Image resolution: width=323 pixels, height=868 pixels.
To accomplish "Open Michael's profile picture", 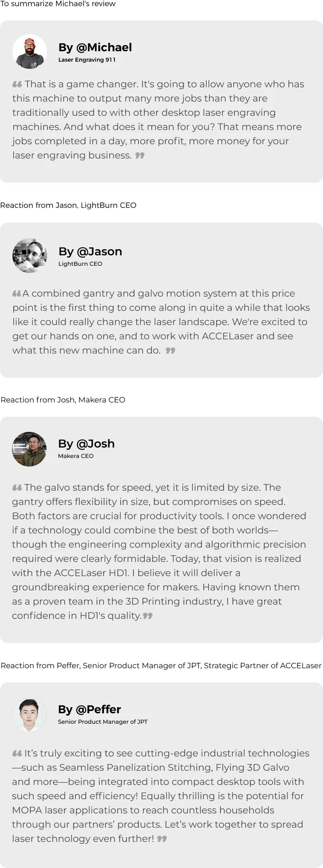I will [29, 52].
